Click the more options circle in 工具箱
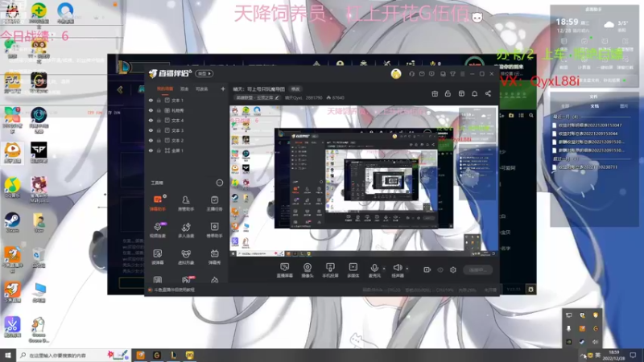Screen dimensions: 644x362 [219, 183]
